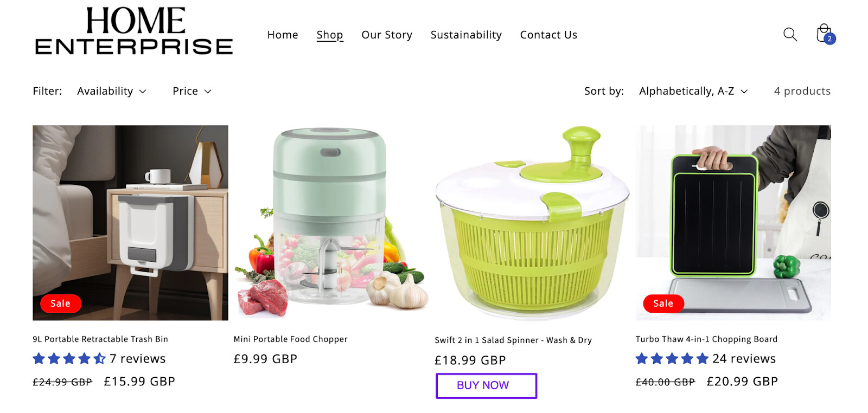The height and width of the screenshot is (413, 868).
Task: Open the Our Story page
Action: click(x=387, y=35)
